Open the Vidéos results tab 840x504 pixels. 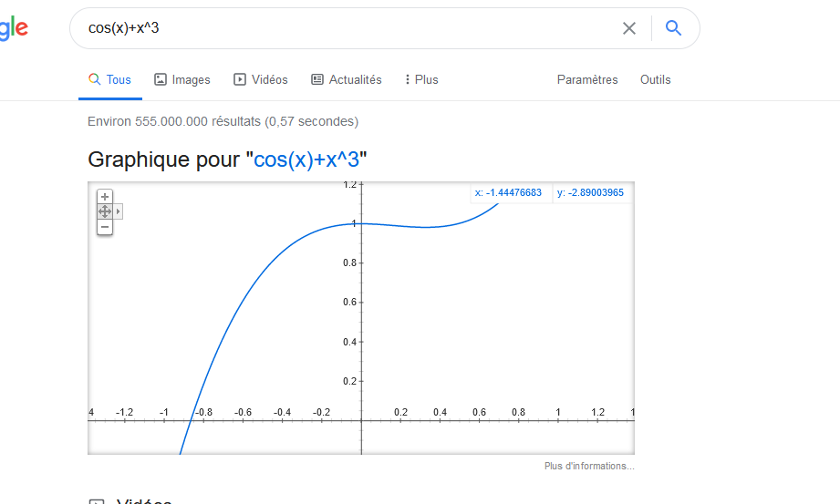(261, 80)
